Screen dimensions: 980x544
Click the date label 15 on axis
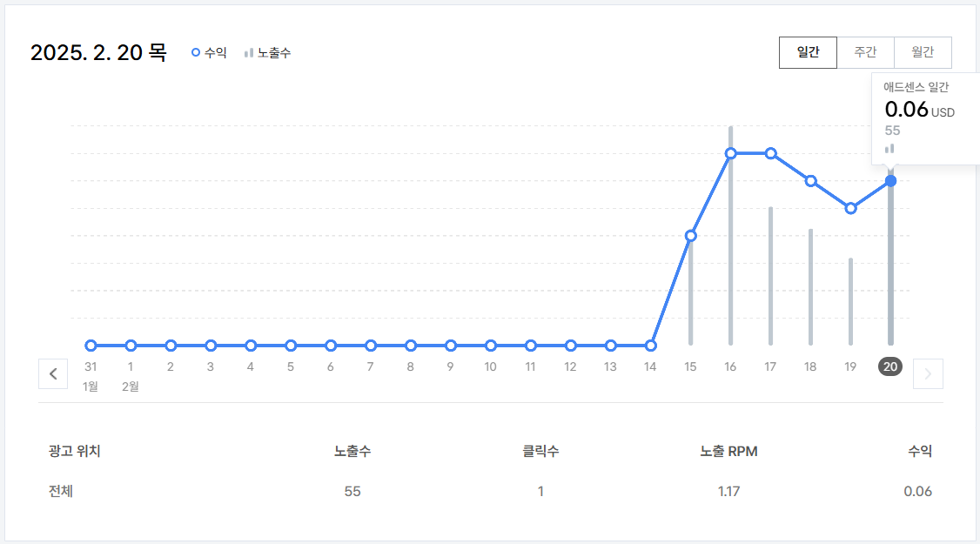[x=690, y=366]
